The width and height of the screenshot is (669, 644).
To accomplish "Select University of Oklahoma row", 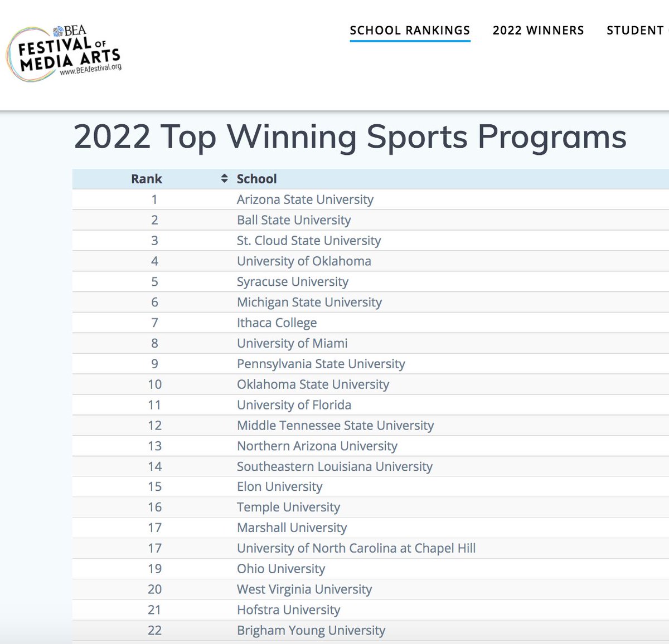I will (x=371, y=261).
